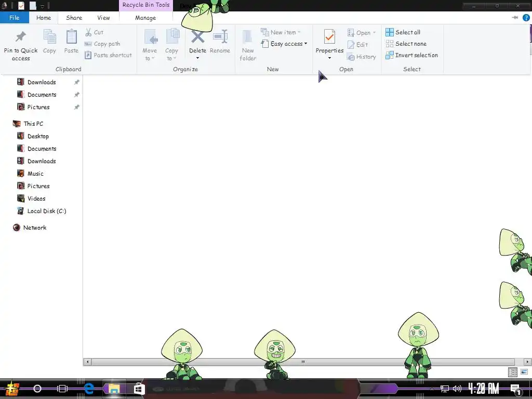Click Edit in the Open group
Image resolution: width=532 pixels, height=399 pixels.
coord(358,45)
